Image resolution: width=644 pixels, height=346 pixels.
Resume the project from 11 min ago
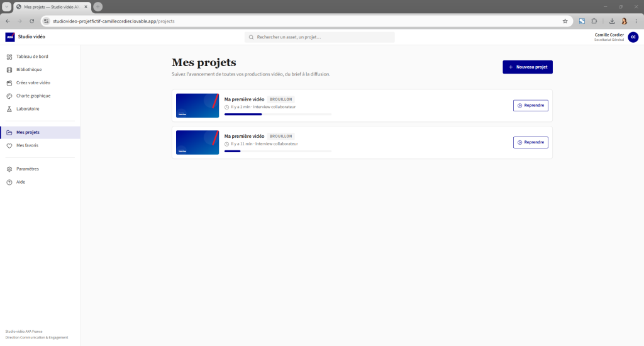click(x=530, y=143)
